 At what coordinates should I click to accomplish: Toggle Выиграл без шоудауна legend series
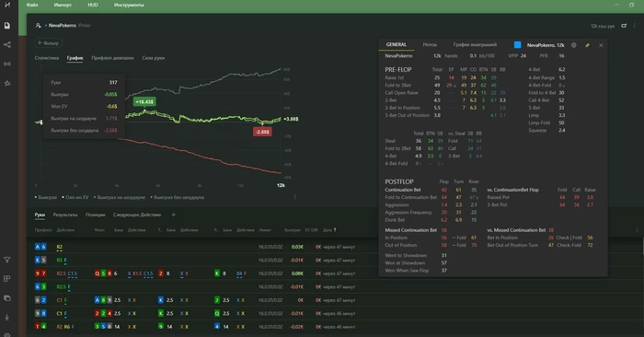(178, 197)
